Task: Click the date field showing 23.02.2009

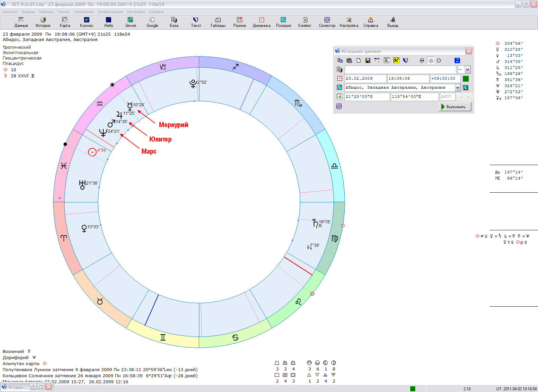Action: point(365,79)
